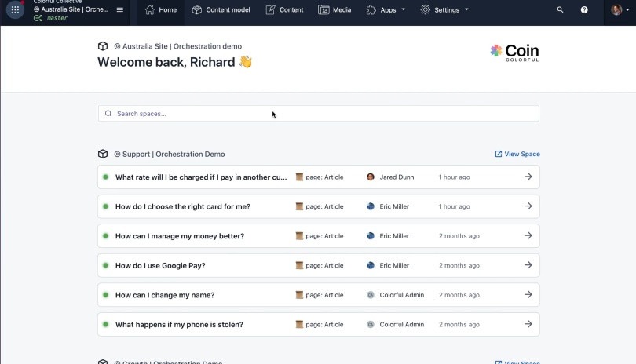The image size is (636, 364).
Task: Open the hamburger space menu
Action: coord(119,9)
